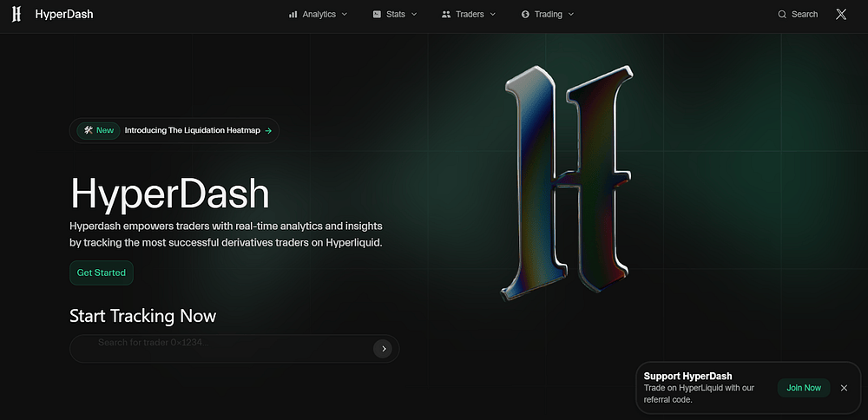Click the people icon beside Traders
The height and width of the screenshot is (420, 868).
446,15
